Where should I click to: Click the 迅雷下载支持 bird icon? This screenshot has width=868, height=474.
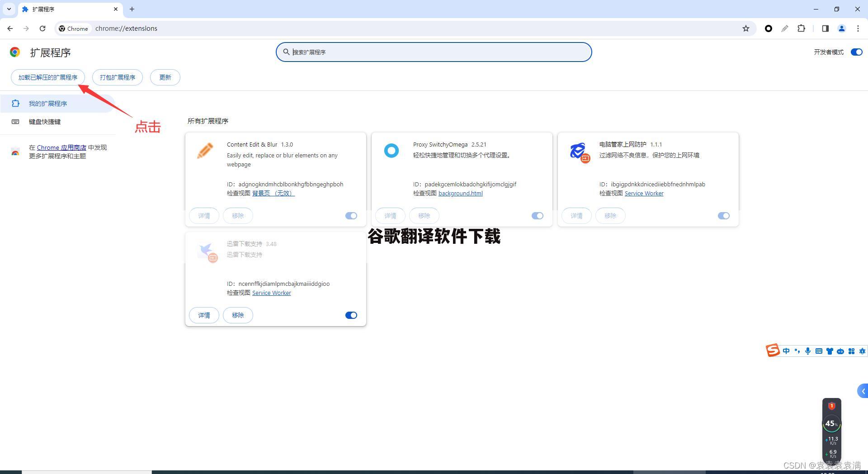click(x=207, y=251)
